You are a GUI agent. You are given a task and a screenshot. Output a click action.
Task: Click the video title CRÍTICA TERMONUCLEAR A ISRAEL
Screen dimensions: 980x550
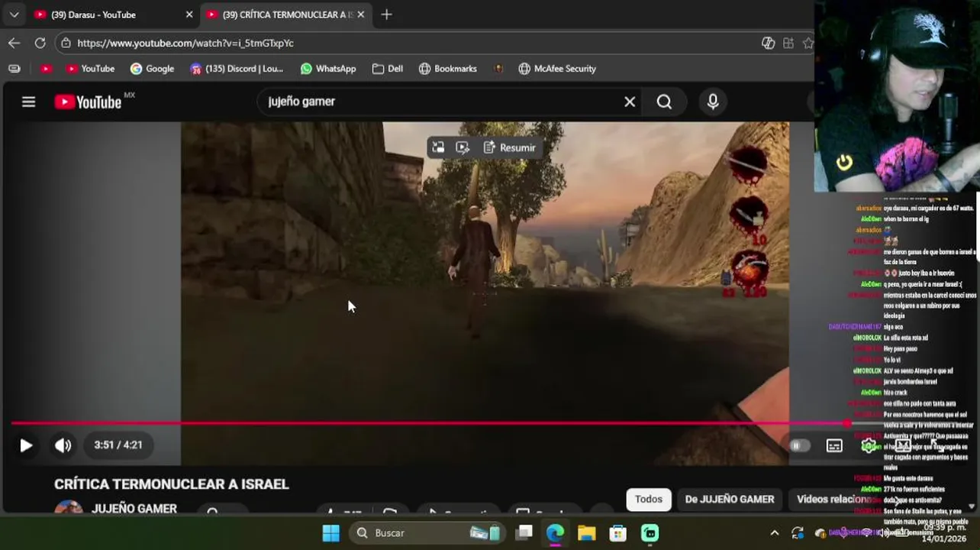point(172,484)
